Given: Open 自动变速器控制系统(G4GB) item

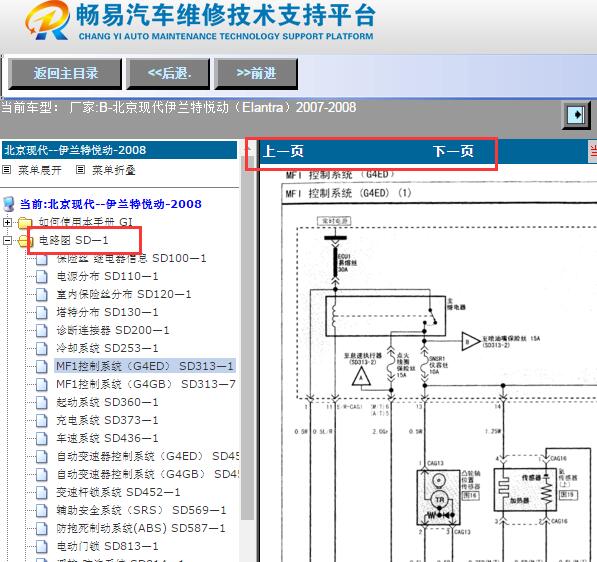Looking at the screenshot, I should (x=148, y=474).
